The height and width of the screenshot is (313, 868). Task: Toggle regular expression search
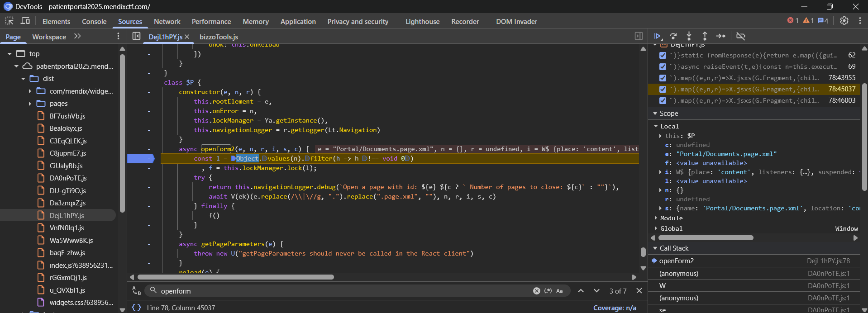tap(548, 291)
